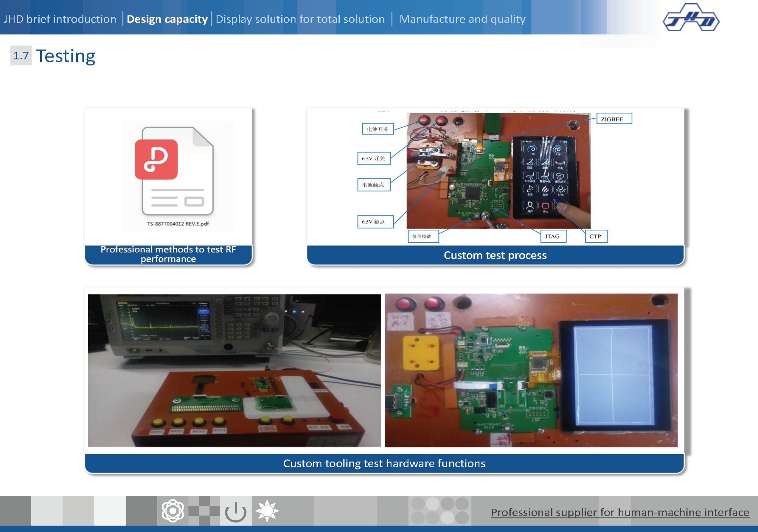758x532 pixels.
Task: Click Professional supplier for human-machine interface link
Action: (620, 512)
